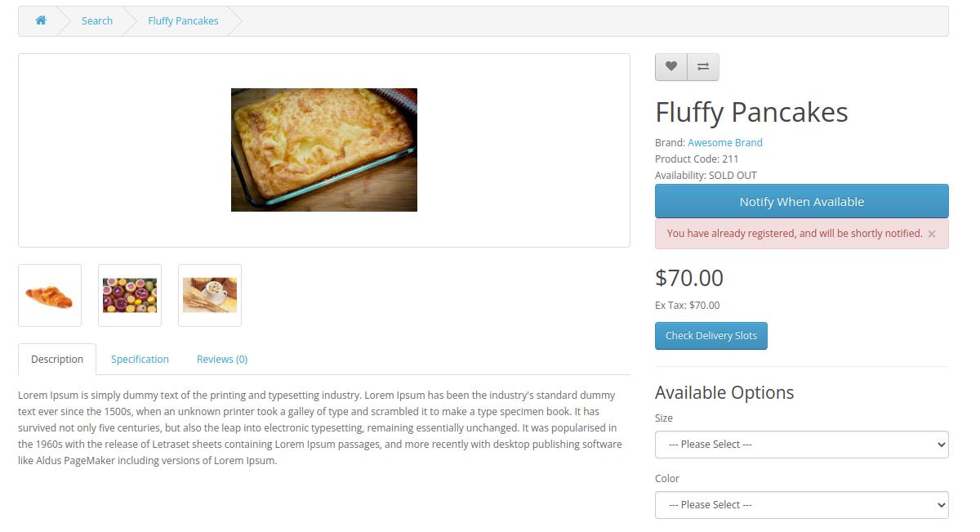Click the main pancake dish photo

pyautogui.click(x=323, y=150)
